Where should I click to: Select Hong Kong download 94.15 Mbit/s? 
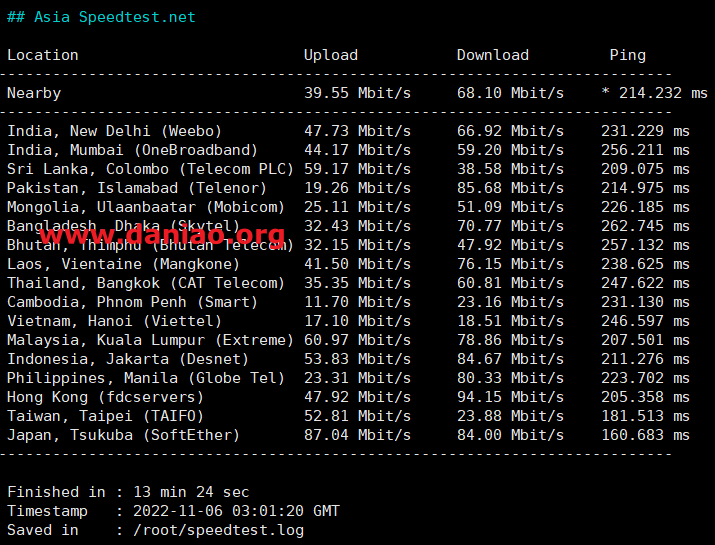pyautogui.click(x=510, y=397)
